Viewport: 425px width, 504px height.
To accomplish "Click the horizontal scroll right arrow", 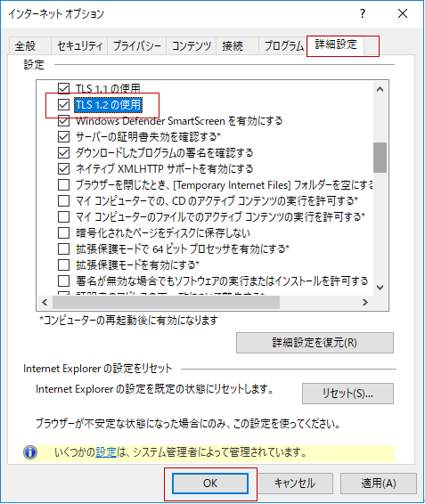I will (x=364, y=303).
